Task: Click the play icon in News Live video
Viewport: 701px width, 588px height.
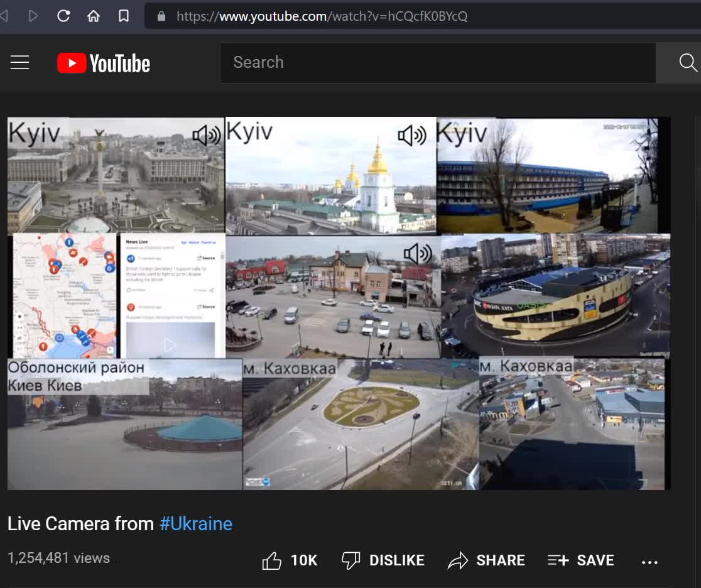Action: pyautogui.click(x=170, y=345)
